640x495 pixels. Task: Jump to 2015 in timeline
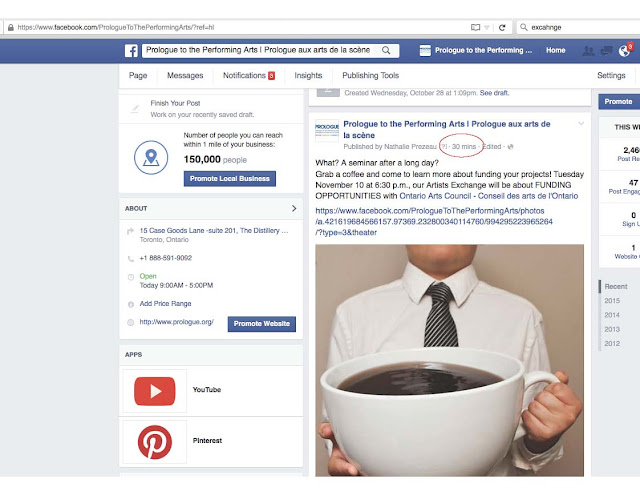[612, 301]
